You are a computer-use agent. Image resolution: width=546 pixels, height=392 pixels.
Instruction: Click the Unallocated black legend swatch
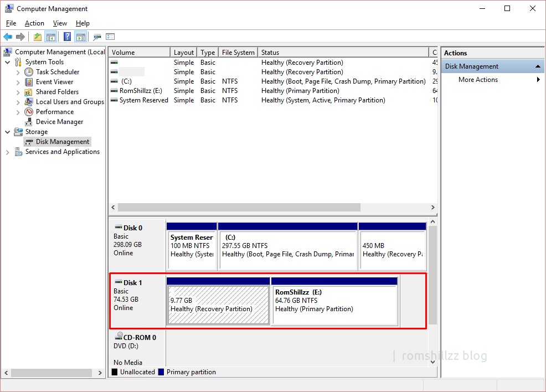[x=115, y=372]
